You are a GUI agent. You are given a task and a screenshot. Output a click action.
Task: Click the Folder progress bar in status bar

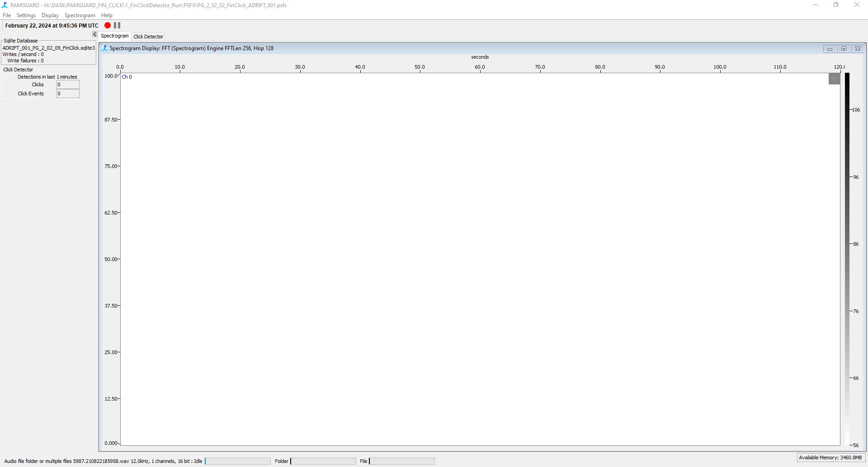pos(323,461)
